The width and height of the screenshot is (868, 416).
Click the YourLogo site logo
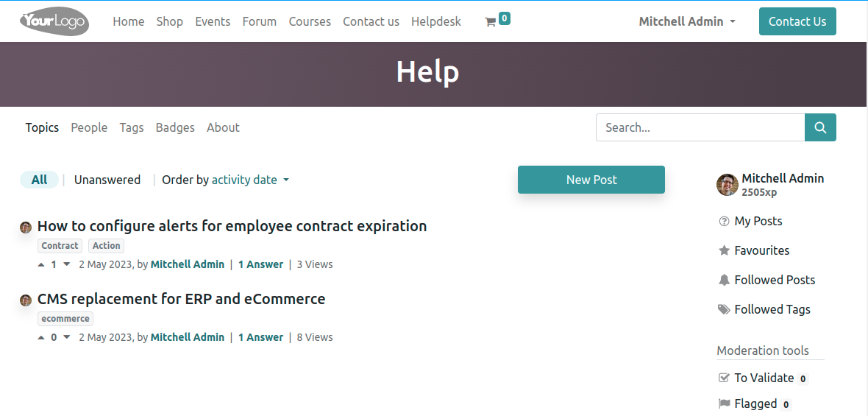[54, 21]
